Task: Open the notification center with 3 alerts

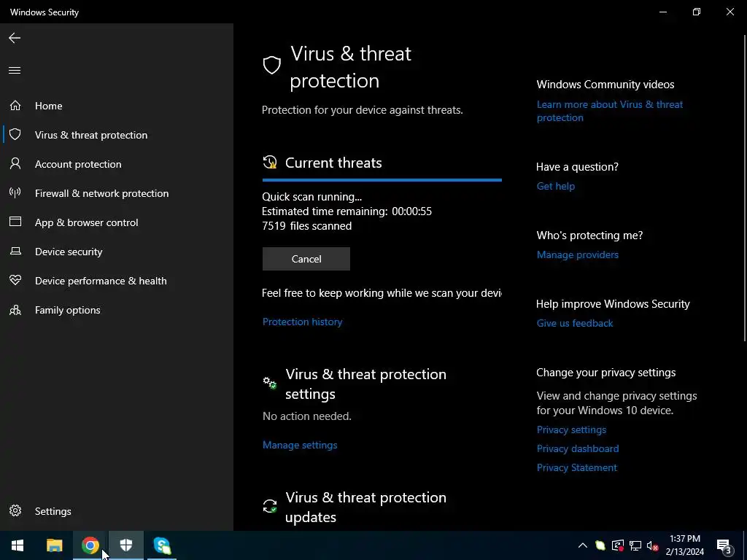Action: click(724, 546)
